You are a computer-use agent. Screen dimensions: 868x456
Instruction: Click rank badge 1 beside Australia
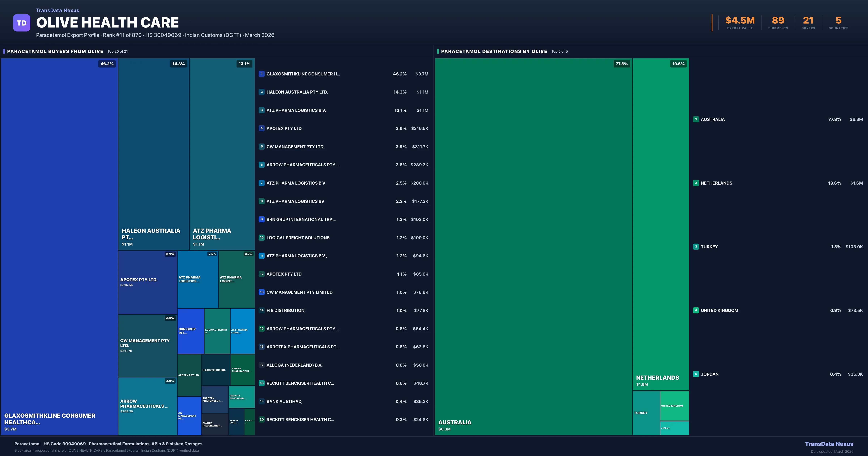pos(696,119)
